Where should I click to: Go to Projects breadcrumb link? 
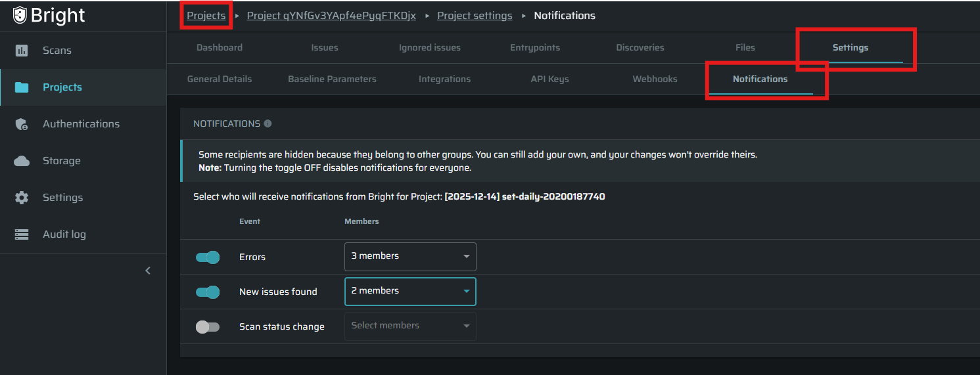coord(206,15)
